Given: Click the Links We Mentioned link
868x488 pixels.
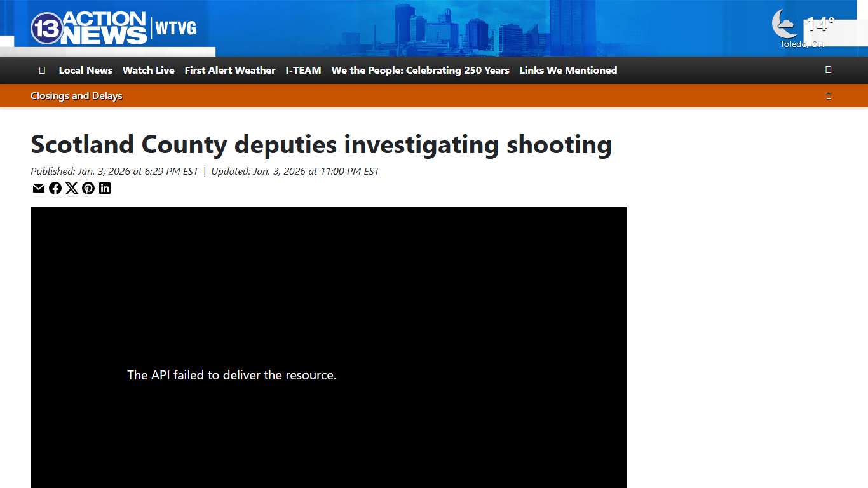Looking at the screenshot, I should point(568,71).
